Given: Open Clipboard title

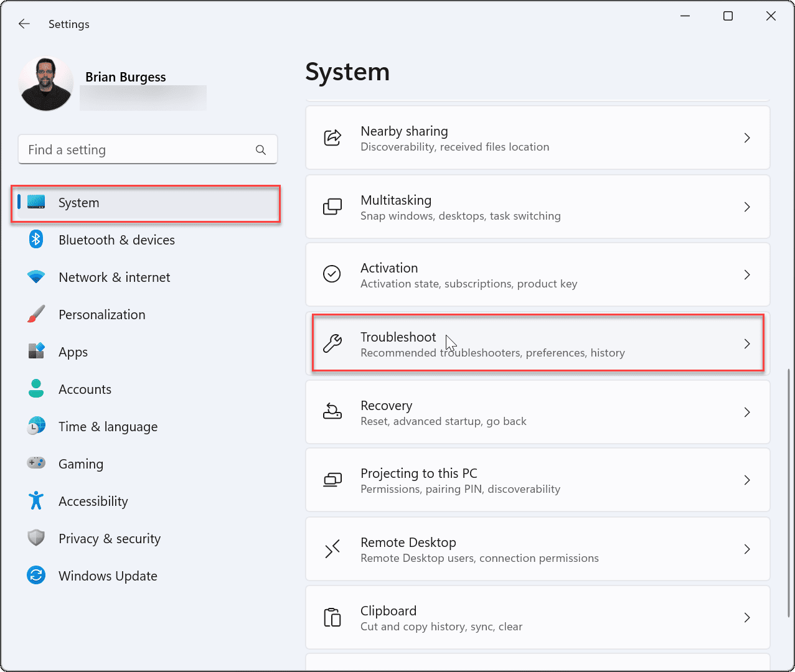Looking at the screenshot, I should [x=388, y=611].
